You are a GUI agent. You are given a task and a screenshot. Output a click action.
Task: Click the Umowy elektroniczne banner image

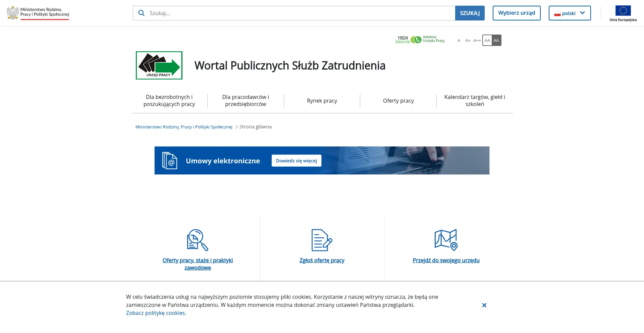(322, 160)
